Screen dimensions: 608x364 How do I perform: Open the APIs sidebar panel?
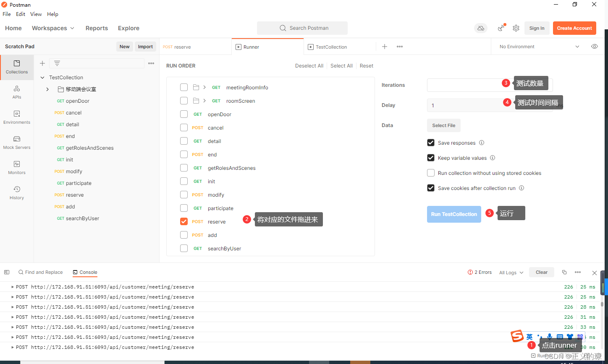17,92
